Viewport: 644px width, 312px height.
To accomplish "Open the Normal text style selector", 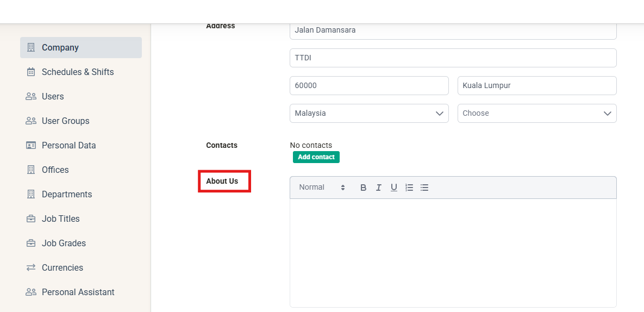I will 322,188.
